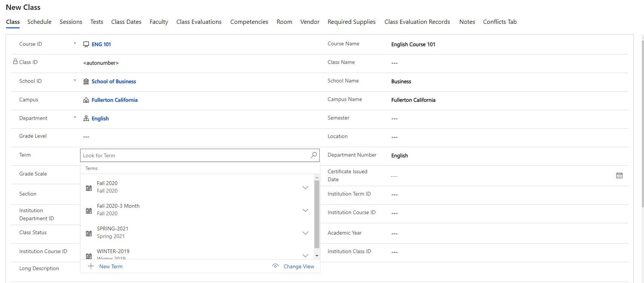This screenshot has height=283, width=644.
Task: Open the Fullerton California campus link
Action: pyautogui.click(x=115, y=100)
